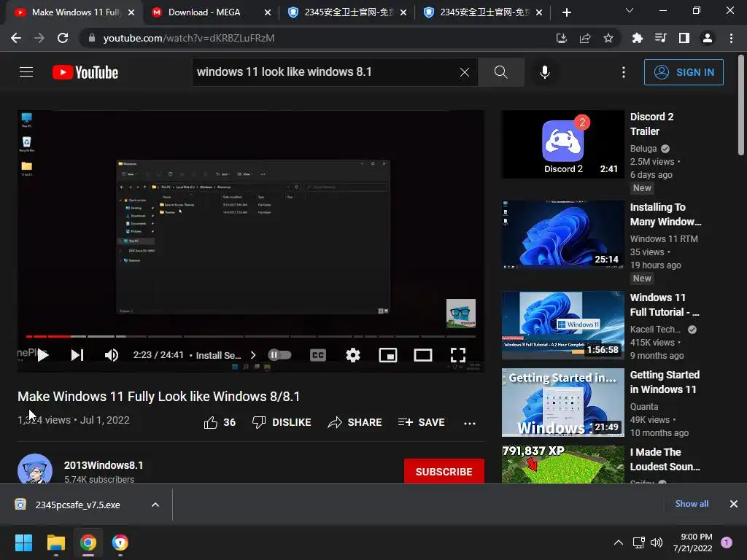Open the 2013Windows8.1 channel name
747x560 pixels.
coord(104,465)
